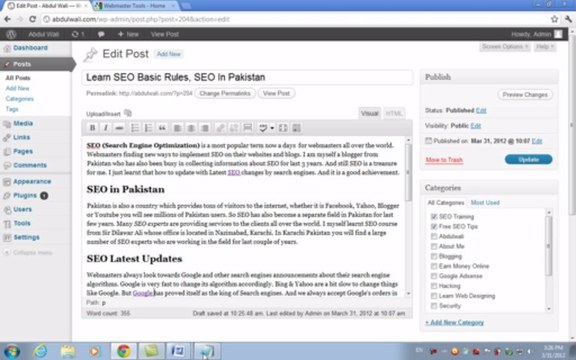Move this post to Trash
The image size is (576, 360).
click(x=444, y=160)
